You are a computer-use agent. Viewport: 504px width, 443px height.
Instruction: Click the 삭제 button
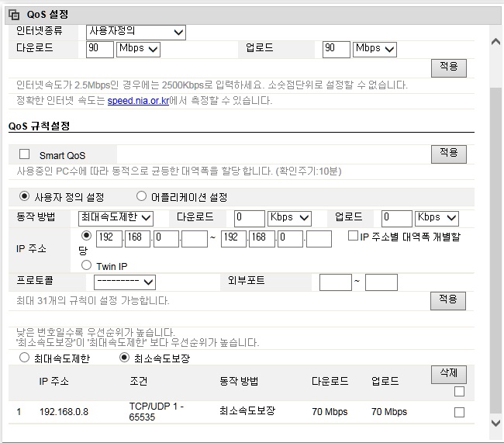pos(449,375)
